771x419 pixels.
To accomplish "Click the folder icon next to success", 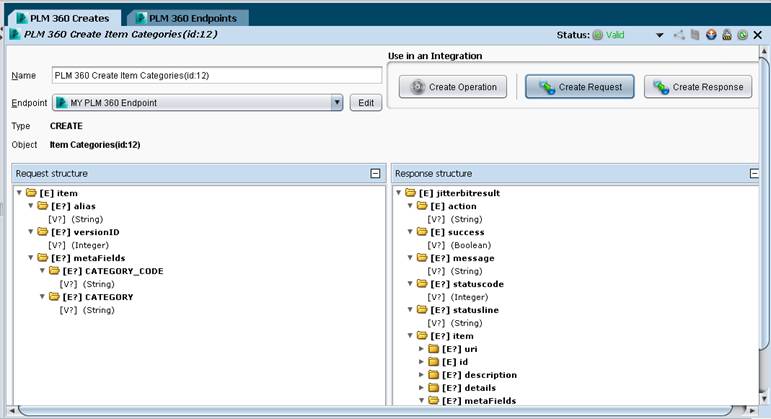I will 422,232.
